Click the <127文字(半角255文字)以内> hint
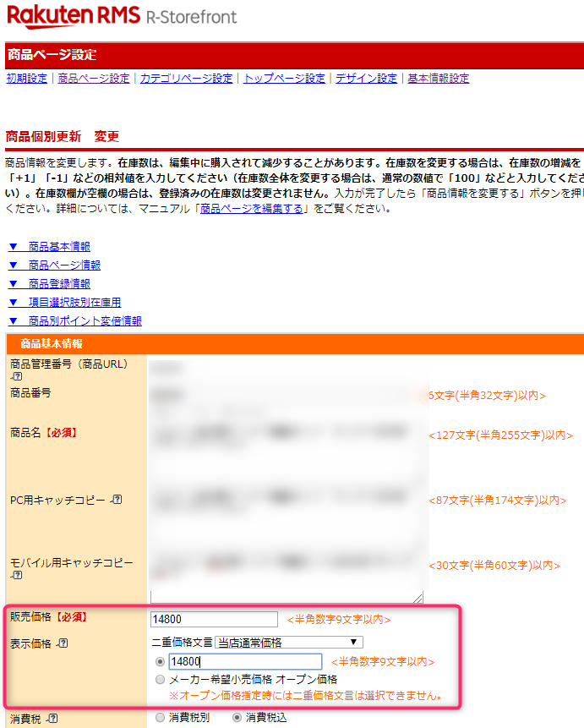Viewport: 584px width, 728px height. [x=501, y=435]
